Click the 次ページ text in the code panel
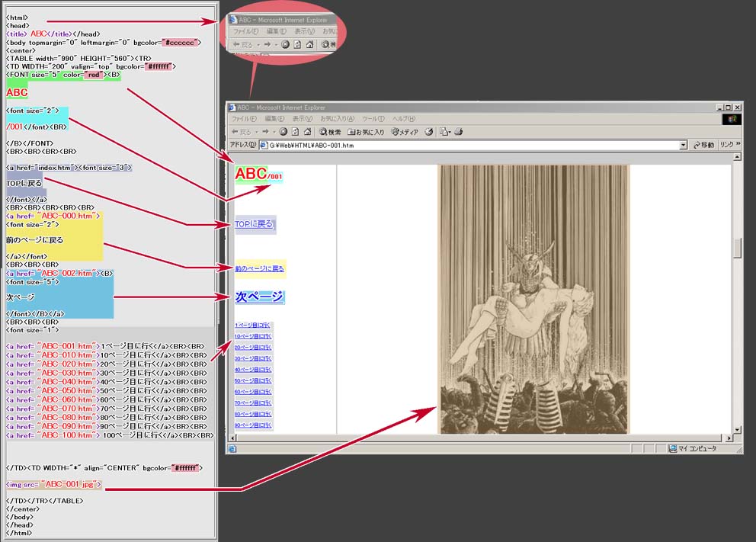This screenshot has width=756, height=542. (21, 297)
